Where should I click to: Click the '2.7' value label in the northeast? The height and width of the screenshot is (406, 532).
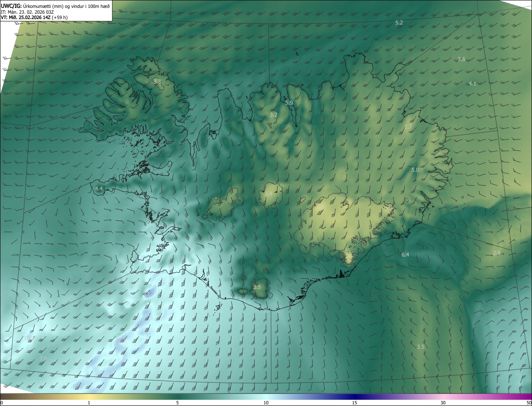tap(408, 127)
